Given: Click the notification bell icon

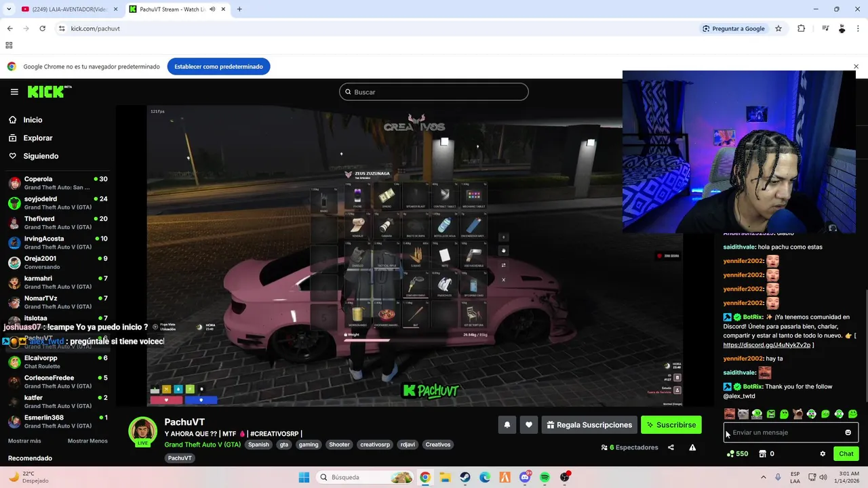Looking at the screenshot, I should [x=507, y=425].
